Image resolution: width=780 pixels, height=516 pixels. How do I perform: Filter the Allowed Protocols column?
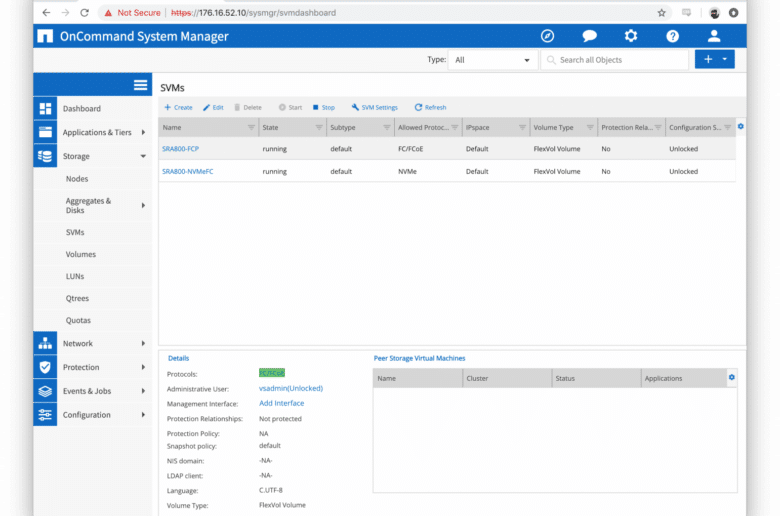pyautogui.click(x=455, y=127)
